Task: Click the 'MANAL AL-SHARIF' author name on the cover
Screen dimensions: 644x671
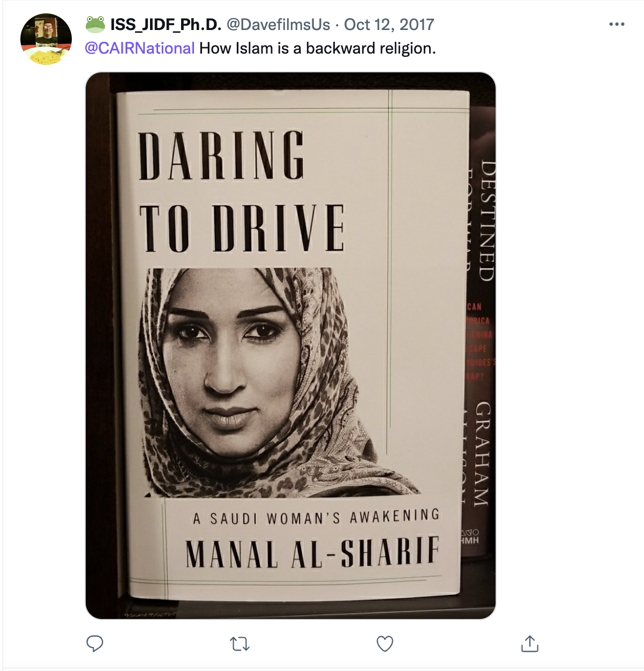Action: coord(312,552)
